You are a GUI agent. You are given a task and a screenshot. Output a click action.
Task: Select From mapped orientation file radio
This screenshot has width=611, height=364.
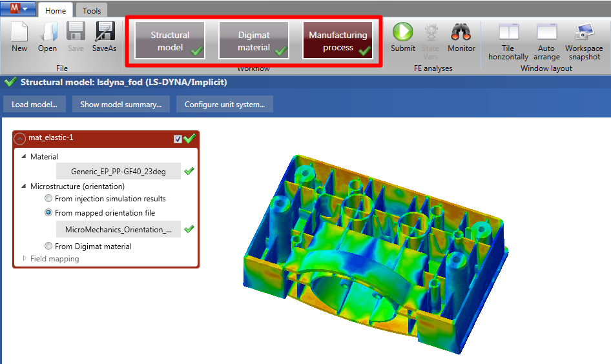tap(48, 212)
